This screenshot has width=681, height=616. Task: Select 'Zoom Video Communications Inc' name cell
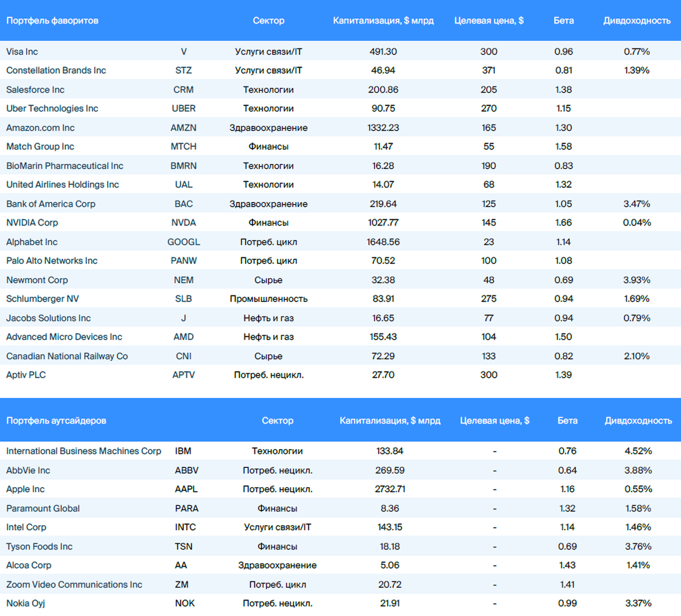click(x=74, y=584)
